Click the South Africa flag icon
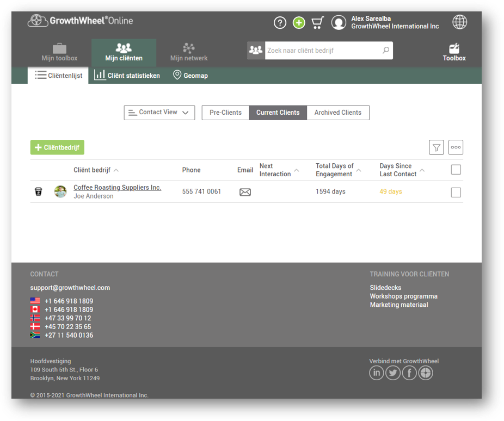The width and height of the screenshot is (504, 421). pyautogui.click(x=35, y=335)
